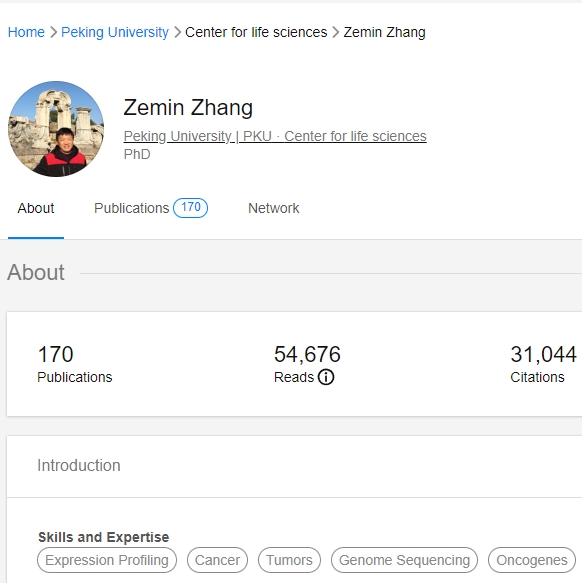Click the 170 publications count badge
582x583 pixels.
point(190,208)
